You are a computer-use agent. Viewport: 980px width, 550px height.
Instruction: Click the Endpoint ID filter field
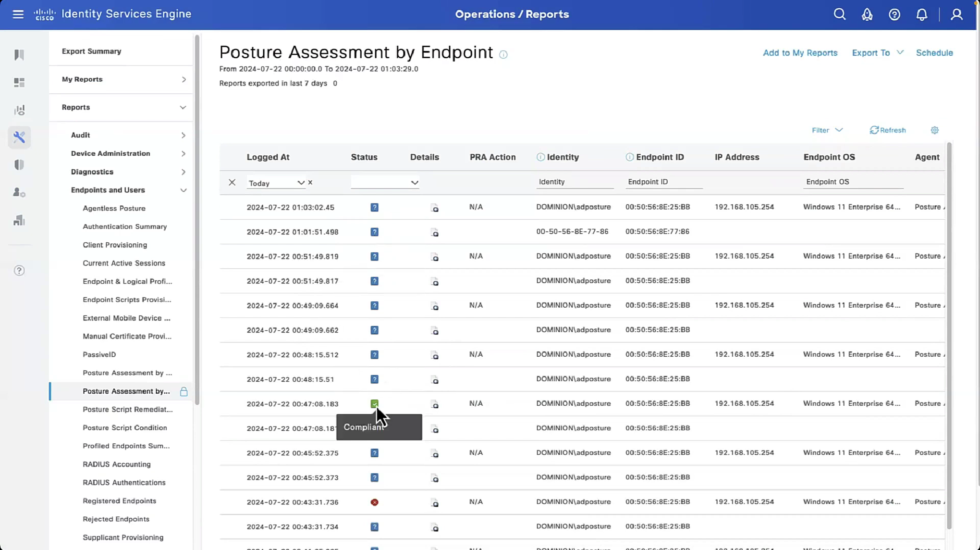(663, 182)
